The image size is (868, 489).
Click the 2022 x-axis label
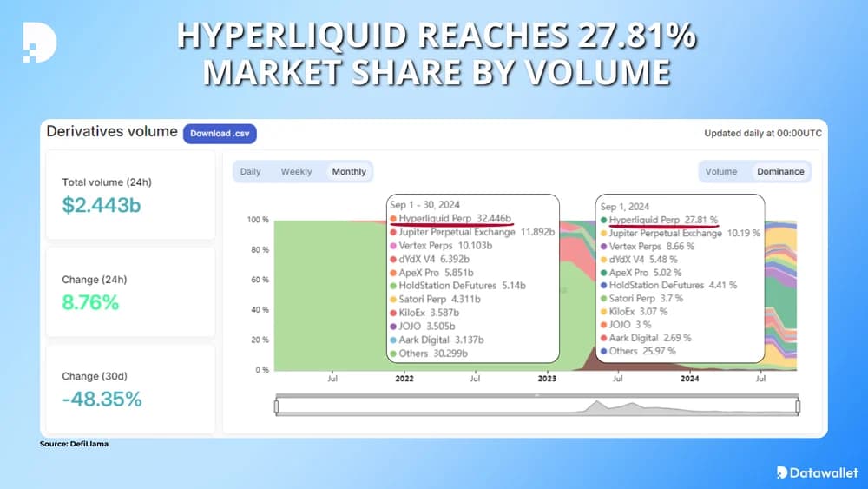(x=404, y=379)
